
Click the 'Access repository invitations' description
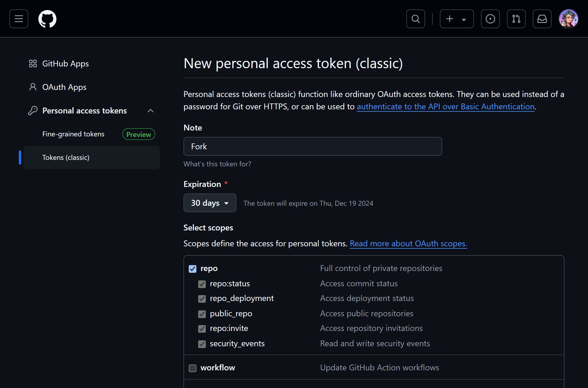click(371, 328)
